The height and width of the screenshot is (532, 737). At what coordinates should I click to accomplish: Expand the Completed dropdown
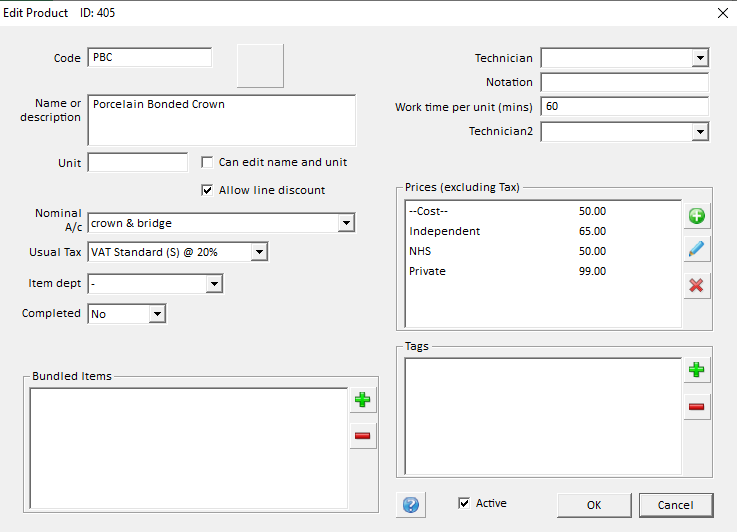[x=157, y=314]
